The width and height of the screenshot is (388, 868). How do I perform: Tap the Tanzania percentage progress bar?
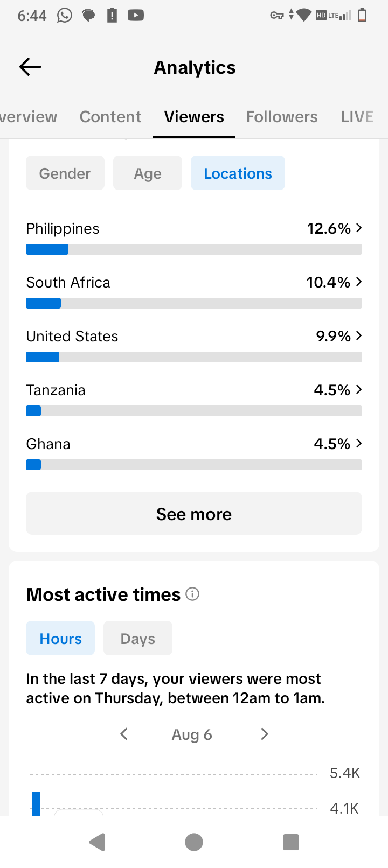[x=194, y=411]
